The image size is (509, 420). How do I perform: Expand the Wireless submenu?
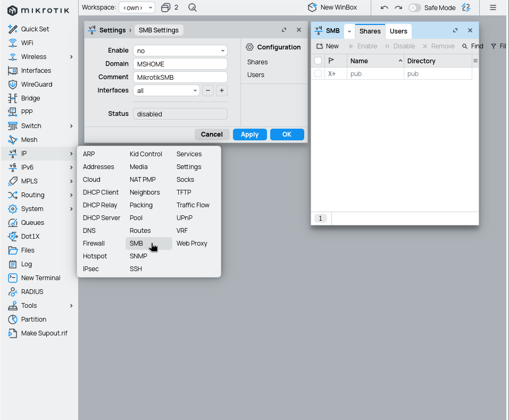pyautogui.click(x=71, y=57)
